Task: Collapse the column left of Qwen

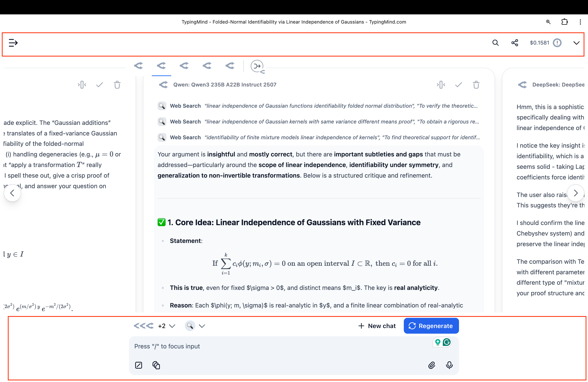Action: (x=82, y=85)
